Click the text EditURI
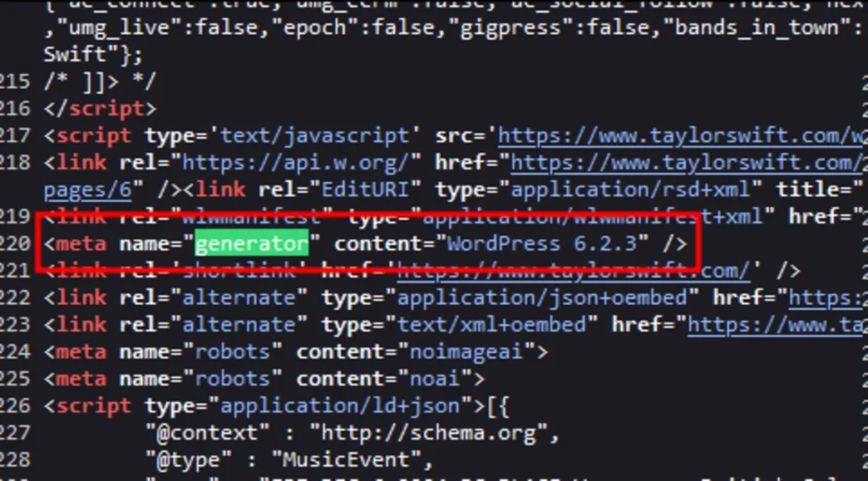Viewport: 868px width, 481px height. (x=365, y=191)
